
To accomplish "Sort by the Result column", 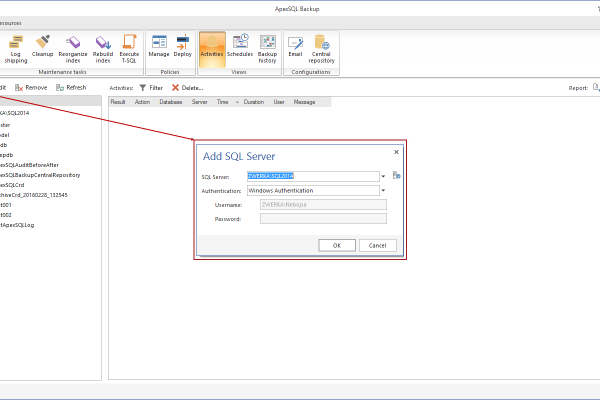I will click(x=118, y=102).
